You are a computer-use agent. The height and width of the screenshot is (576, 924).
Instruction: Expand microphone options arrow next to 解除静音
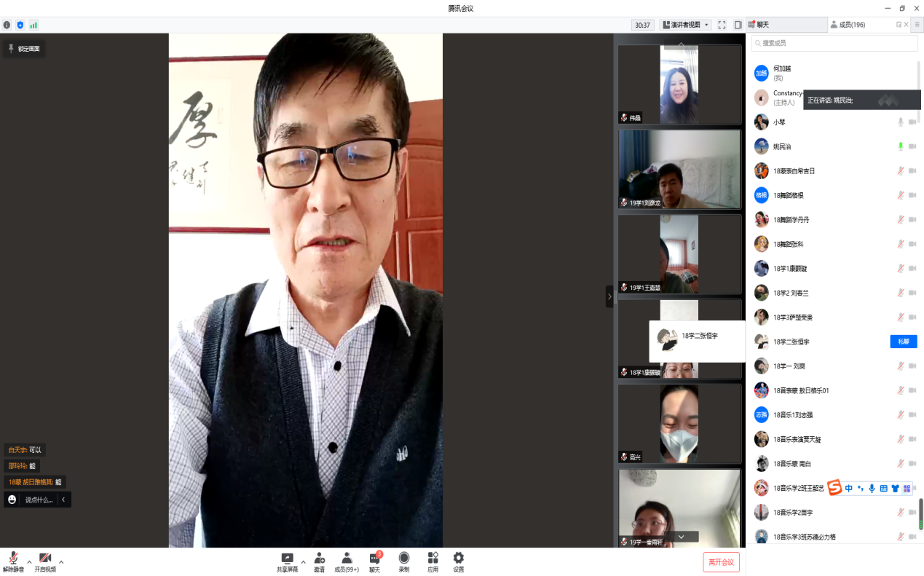28,561
